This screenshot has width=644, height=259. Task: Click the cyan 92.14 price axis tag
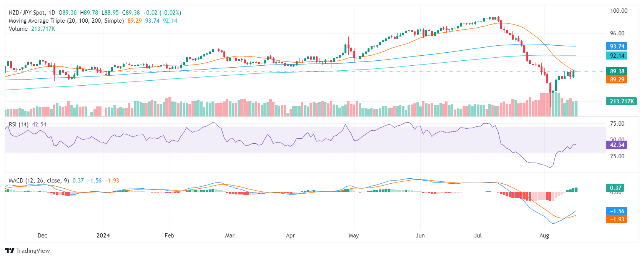pyautogui.click(x=617, y=56)
